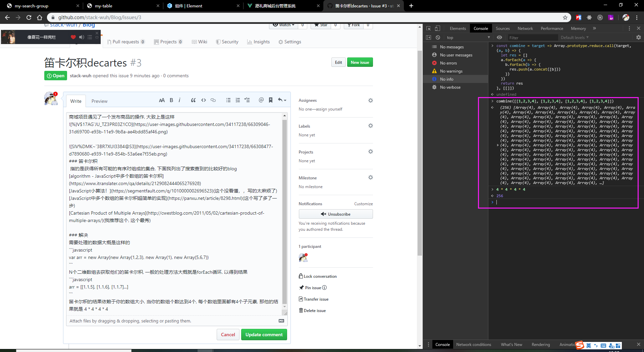Apply italic formatting in comment editor

[179, 100]
